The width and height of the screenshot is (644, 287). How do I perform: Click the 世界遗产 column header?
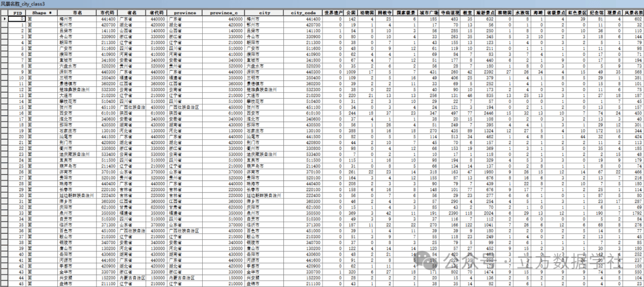click(333, 13)
